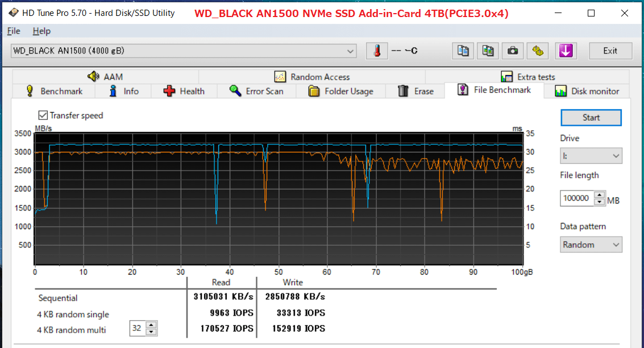Viewport: 644px width, 348px height.
Task: Click the 4 KB random single label
Action: click(x=73, y=314)
